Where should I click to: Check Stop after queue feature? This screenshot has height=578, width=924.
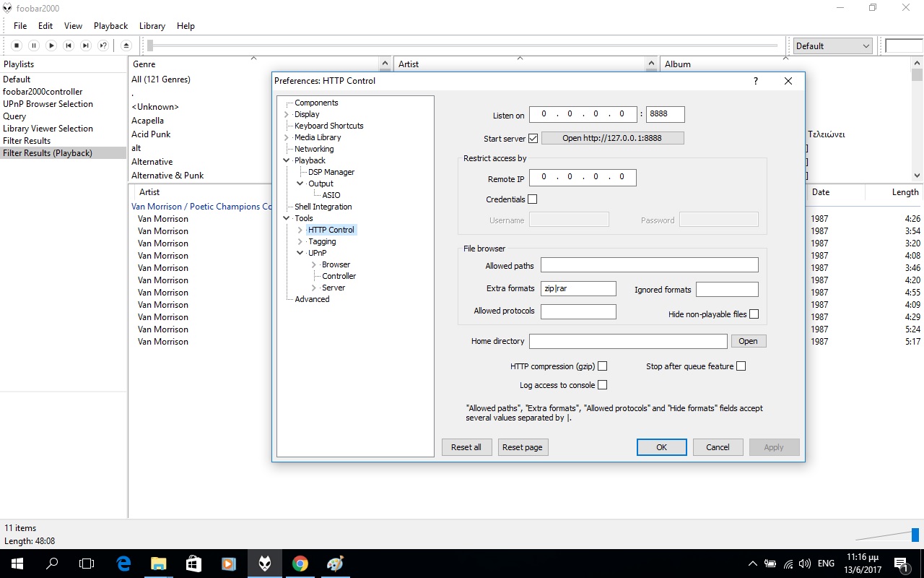pos(741,366)
